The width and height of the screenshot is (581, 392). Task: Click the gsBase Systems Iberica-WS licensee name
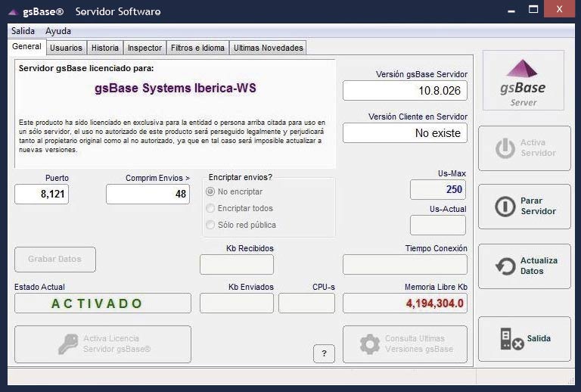pyautogui.click(x=176, y=89)
